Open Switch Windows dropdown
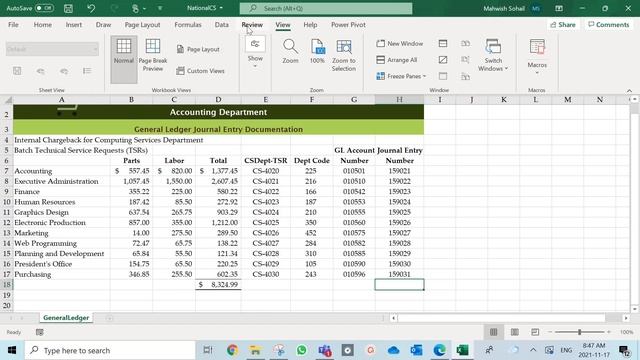Image resolution: width=640 pixels, height=360 pixels. click(493, 56)
